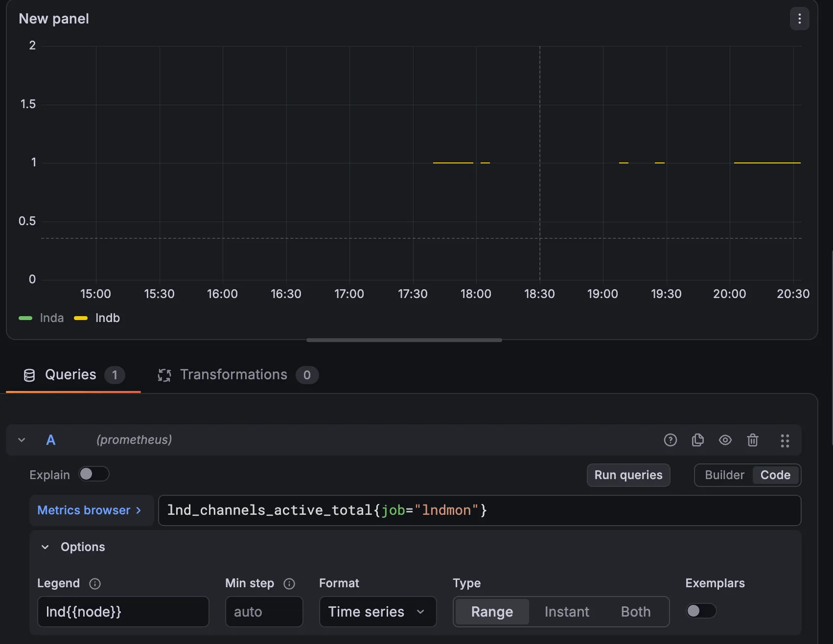Duplicate query A
The image size is (833, 644).
697,440
